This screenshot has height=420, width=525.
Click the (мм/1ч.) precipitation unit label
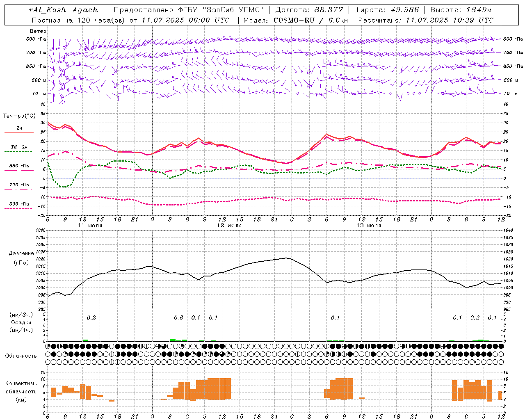click(21, 330)
